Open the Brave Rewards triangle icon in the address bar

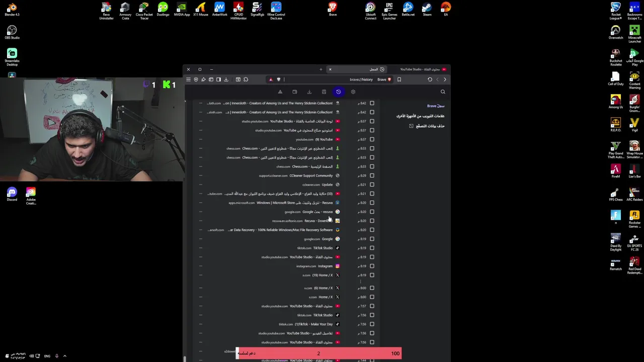point(271,79)
